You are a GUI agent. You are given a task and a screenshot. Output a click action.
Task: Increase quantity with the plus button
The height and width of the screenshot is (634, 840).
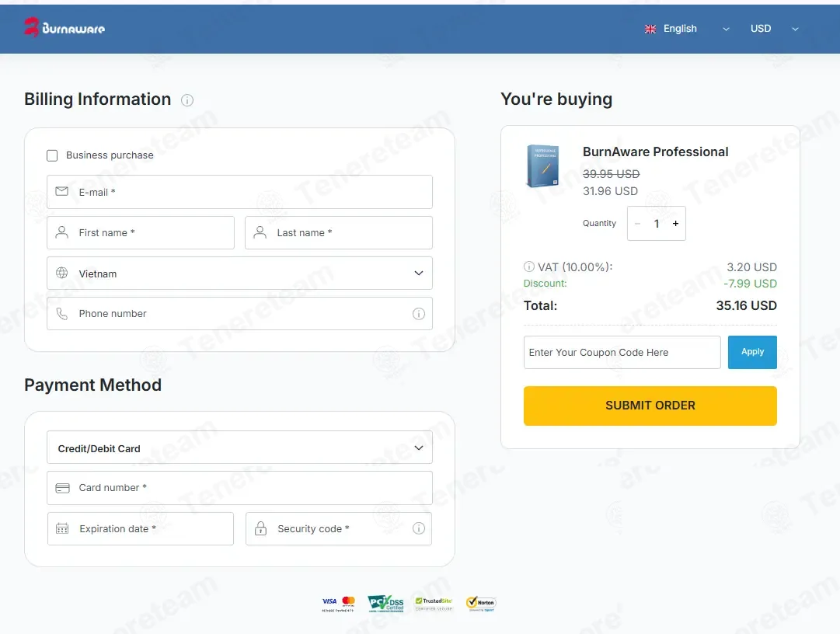click(675, 223)
